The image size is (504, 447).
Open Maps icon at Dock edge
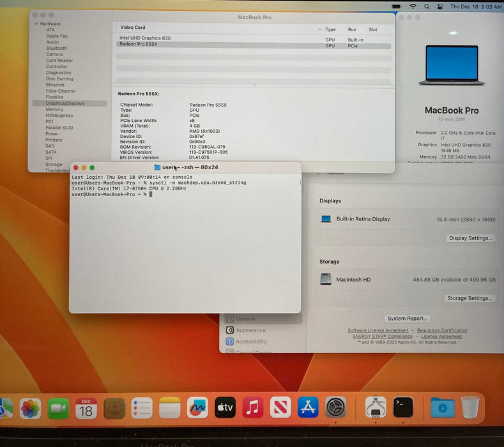pos(6,408)
